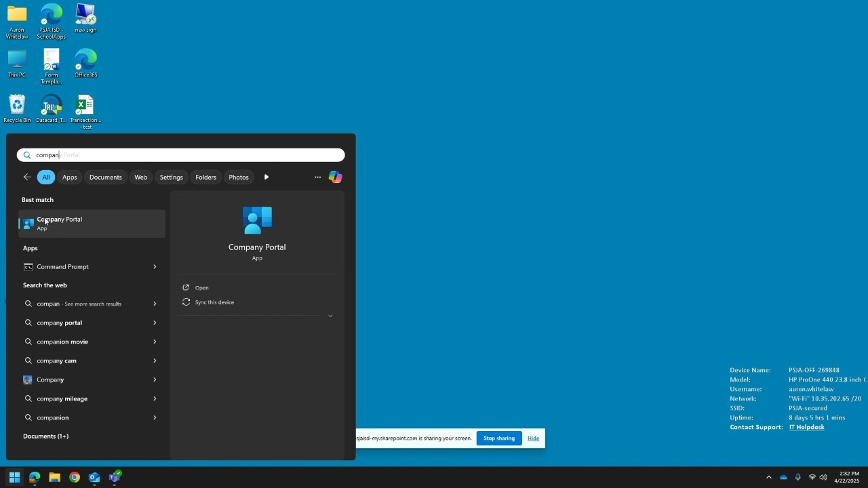Open volume speaker tray icon
This screenshot has width=868, height=488.
tap(823, 477)
